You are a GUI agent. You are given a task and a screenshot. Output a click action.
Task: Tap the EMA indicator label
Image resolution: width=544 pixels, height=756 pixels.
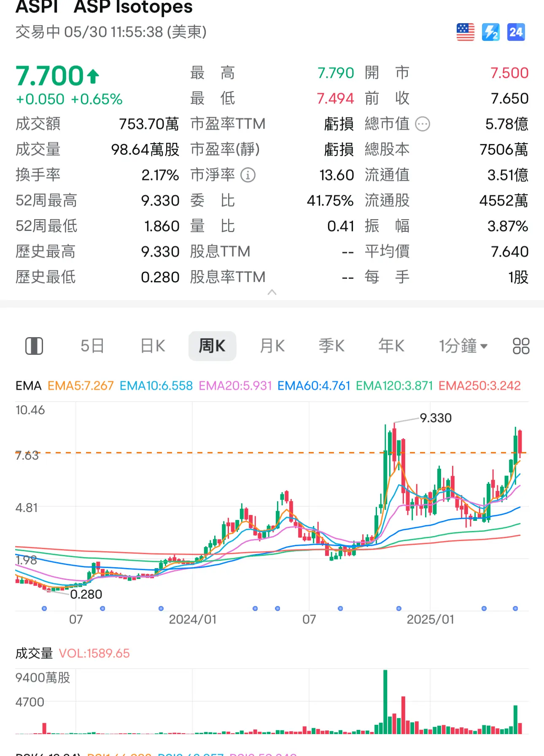(29, 386)
